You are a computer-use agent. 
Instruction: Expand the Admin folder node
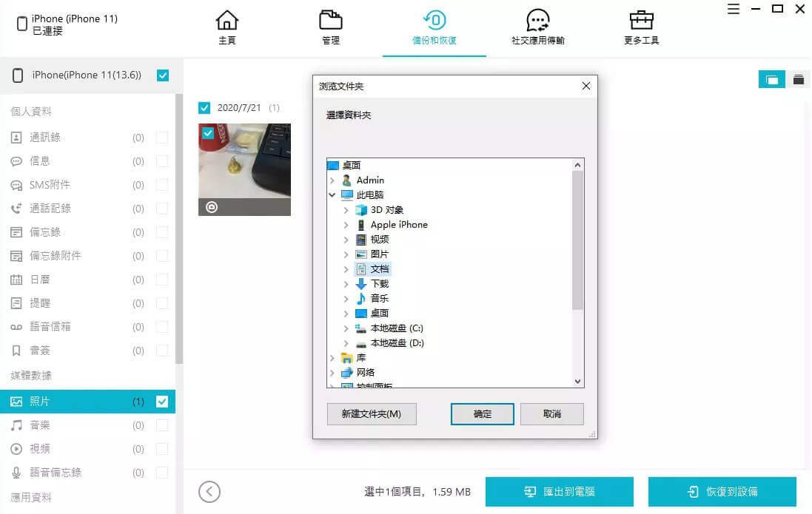click(332, 180)
